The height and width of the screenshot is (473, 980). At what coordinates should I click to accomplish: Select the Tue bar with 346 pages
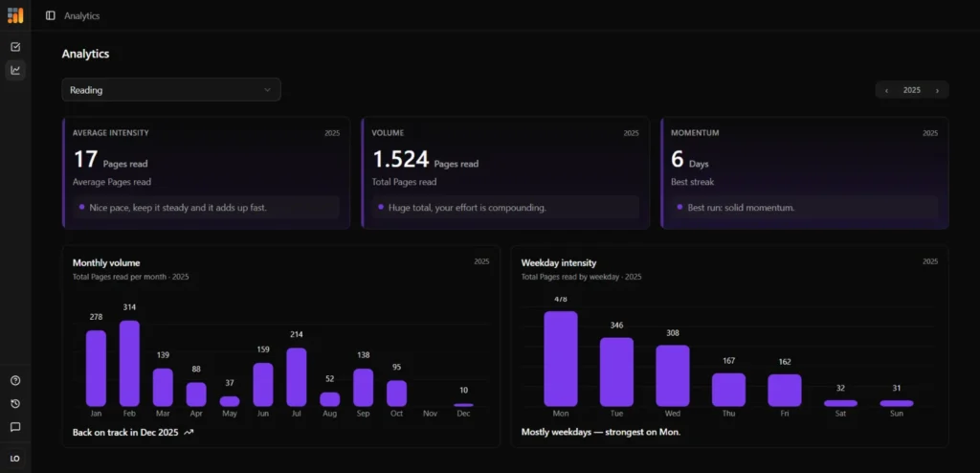tap(617, 372)
